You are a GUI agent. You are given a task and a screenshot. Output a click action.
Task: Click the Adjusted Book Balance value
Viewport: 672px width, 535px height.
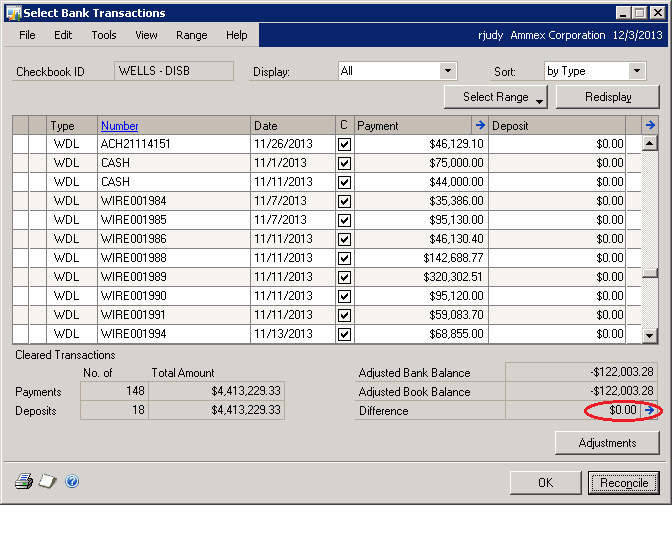coord(582,391)
